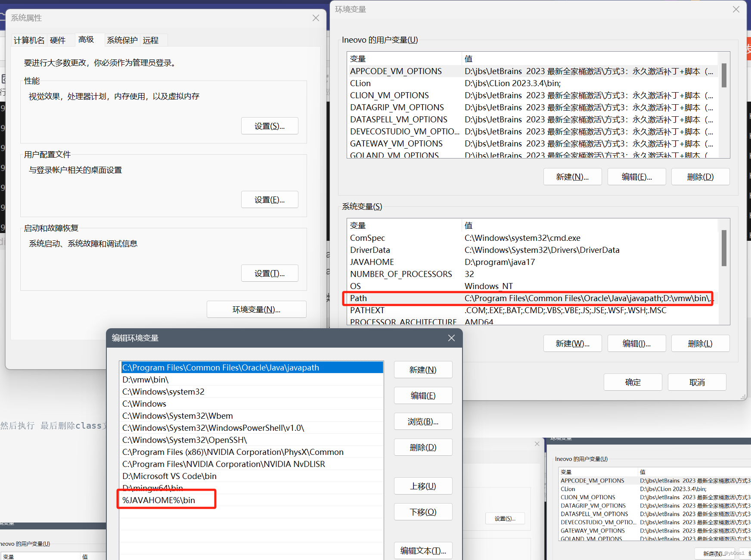
Task: Click 编辑(I) for system variables
Action: (636, 343)
